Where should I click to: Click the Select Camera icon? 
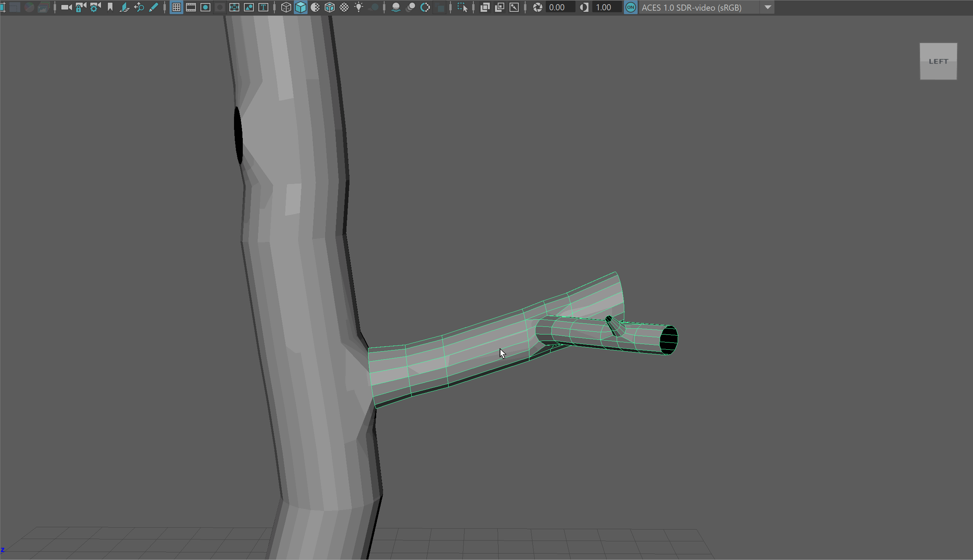(x=66, y=7)
